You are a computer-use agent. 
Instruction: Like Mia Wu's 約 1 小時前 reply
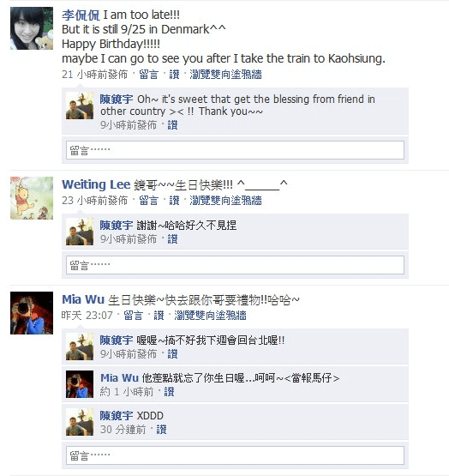click(x=169, y=392)
